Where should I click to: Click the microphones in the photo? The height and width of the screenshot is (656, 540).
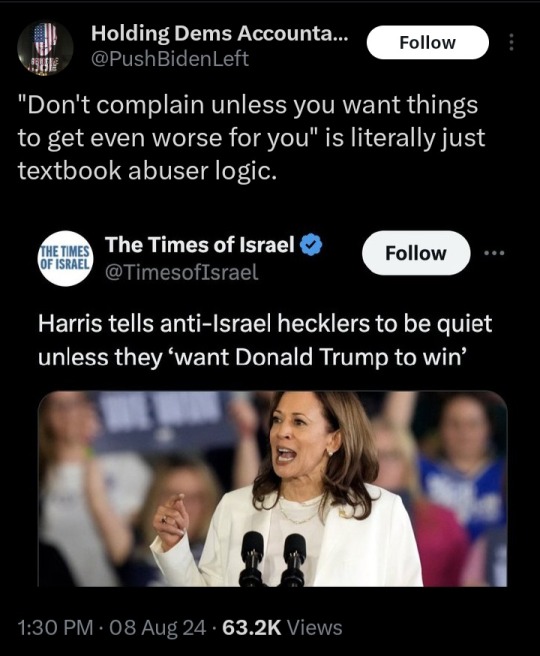click(273, 559)
